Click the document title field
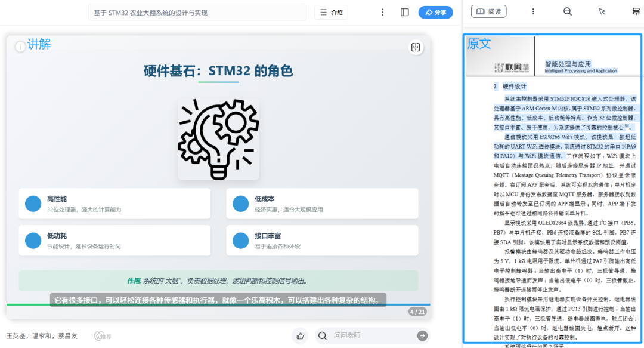 197,13
